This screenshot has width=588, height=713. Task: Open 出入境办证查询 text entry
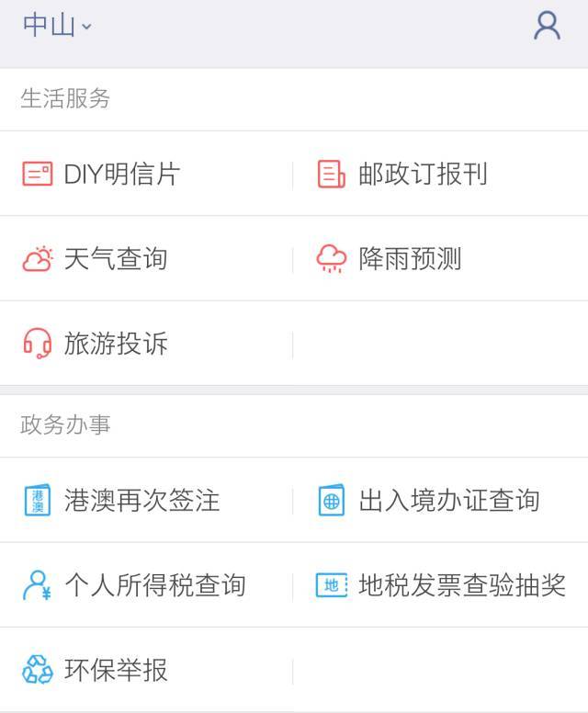pos(449,501)
